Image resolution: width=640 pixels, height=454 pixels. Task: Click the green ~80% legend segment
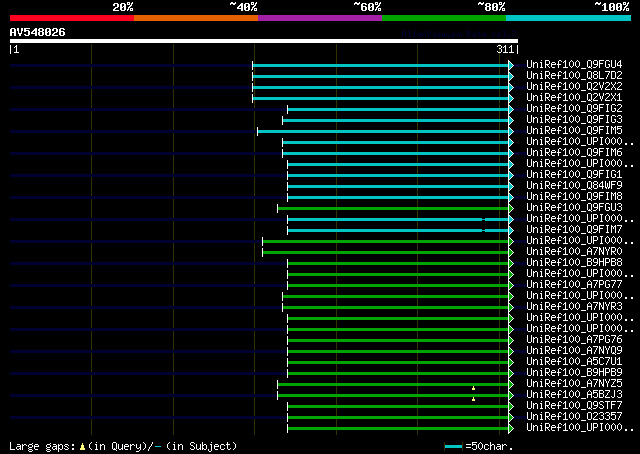444,18
